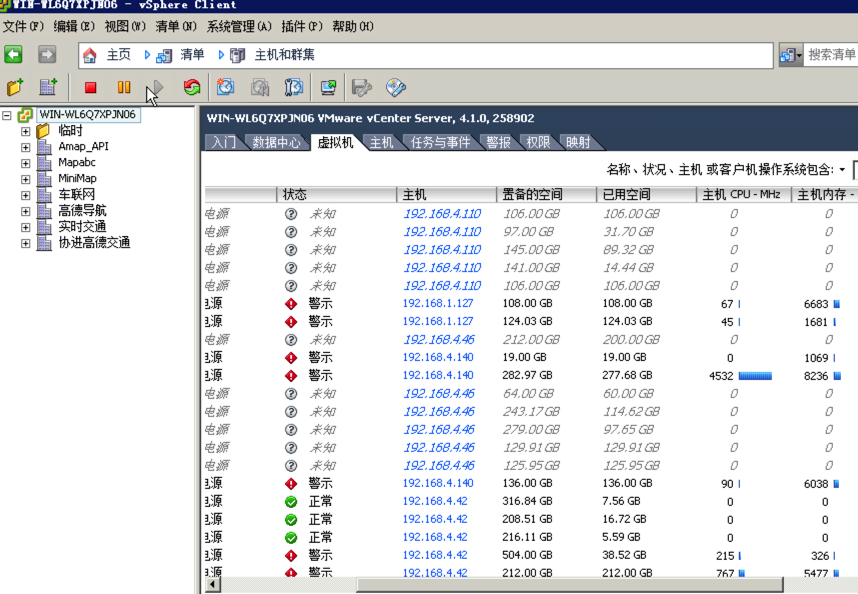Screen dimensions: 858x594
Task: Open host 192.168.4.140 in 282.97 GB row
Action: (x=438, y=375)
